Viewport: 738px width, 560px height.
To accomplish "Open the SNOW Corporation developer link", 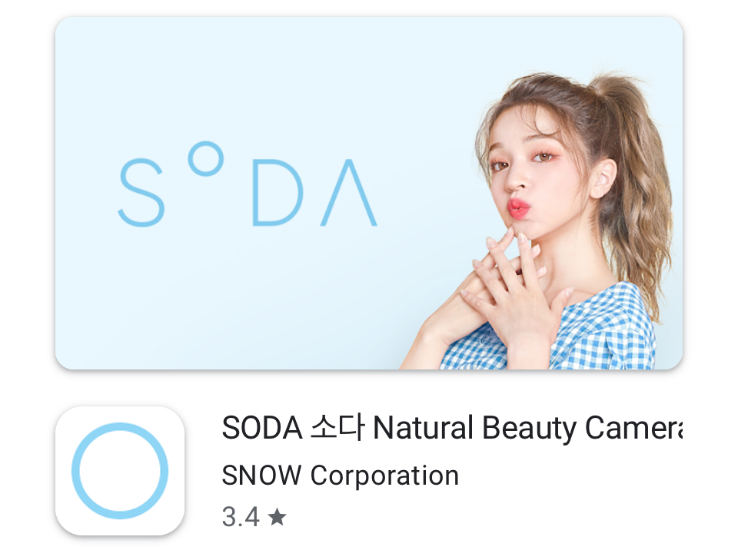I will [341, 475].
